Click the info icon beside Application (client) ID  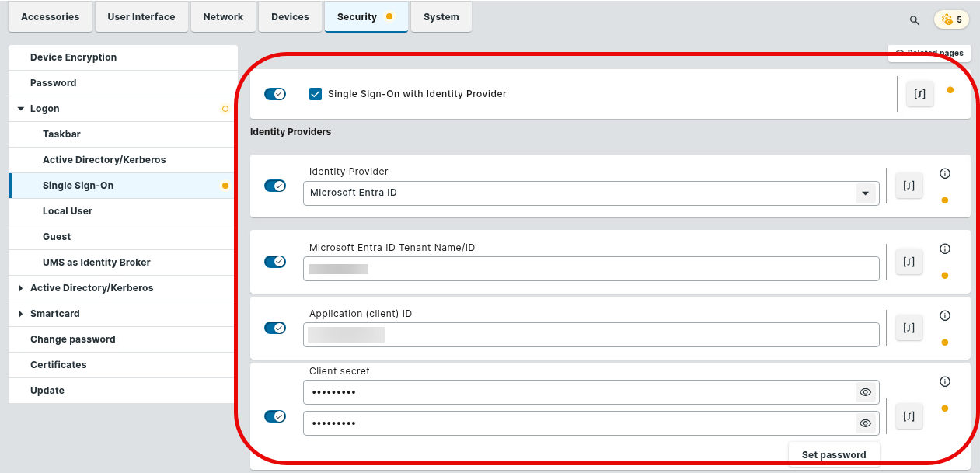tap(945, 315)
